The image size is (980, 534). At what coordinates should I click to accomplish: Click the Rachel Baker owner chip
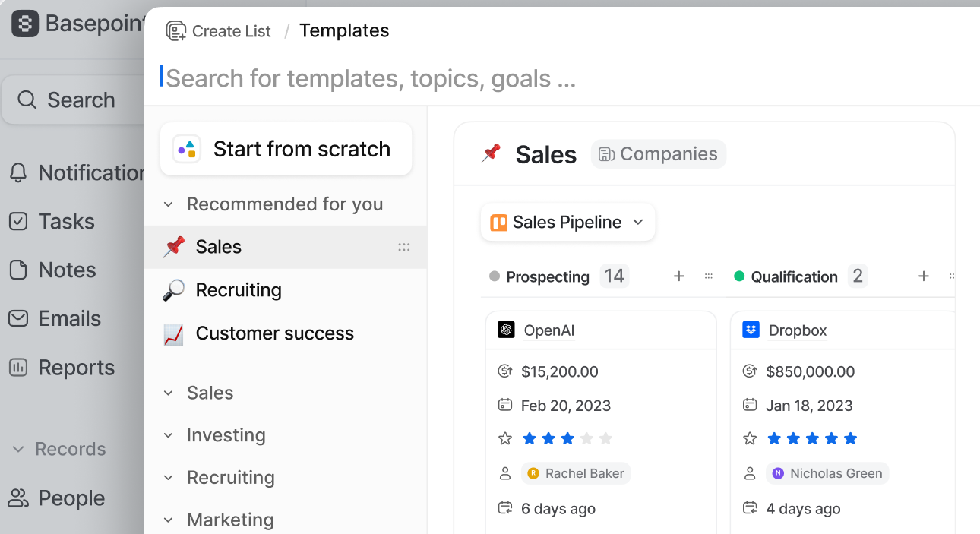(x=576, y=473)
